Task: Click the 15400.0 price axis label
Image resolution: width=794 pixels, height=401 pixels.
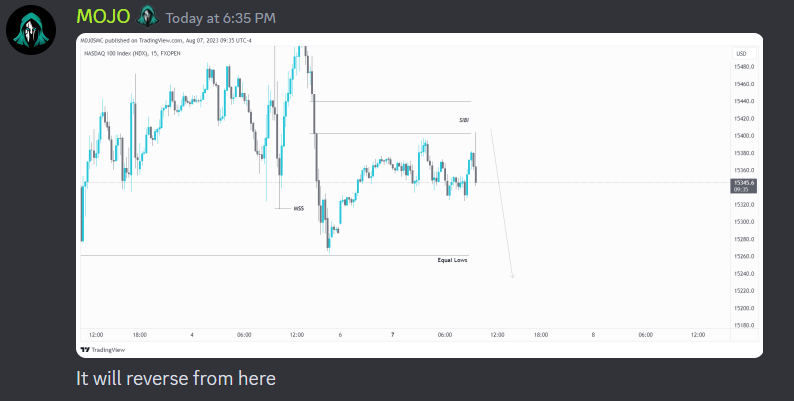Action: (743, 136)
